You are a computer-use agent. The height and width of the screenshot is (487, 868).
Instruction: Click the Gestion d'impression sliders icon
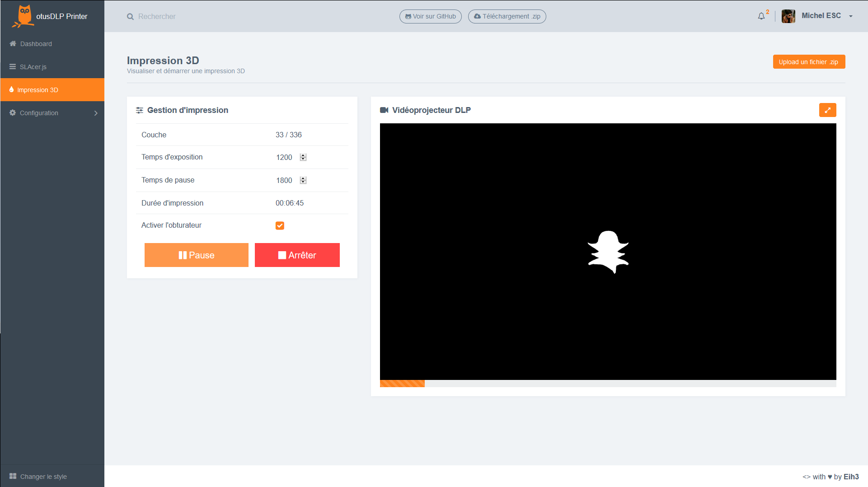(x=140, y=110)
